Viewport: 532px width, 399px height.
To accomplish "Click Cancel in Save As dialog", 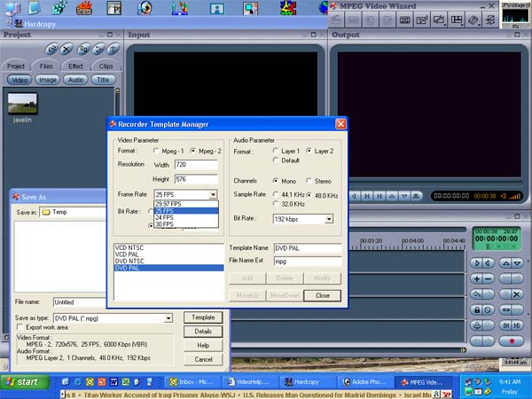I will [x=203, y=359].
